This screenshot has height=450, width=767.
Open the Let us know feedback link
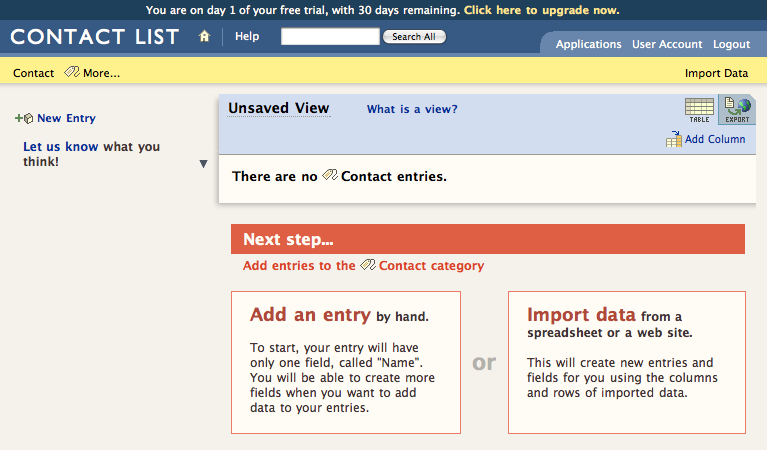[61, 147]
